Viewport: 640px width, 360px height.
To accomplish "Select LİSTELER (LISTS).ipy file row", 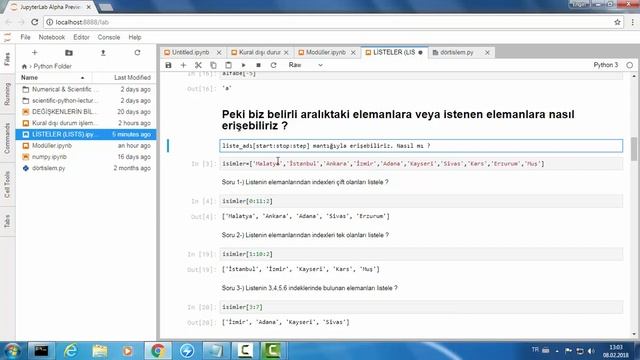I will point(86,134).
